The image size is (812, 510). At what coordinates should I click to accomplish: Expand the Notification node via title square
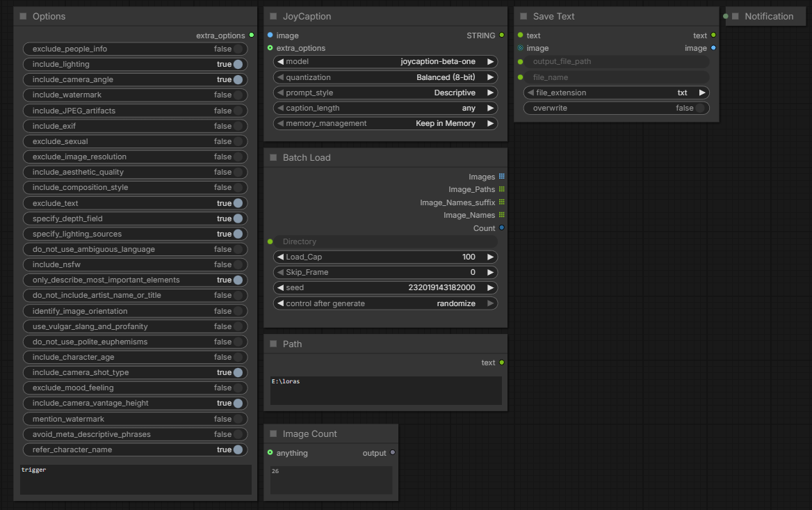[x=736, y=16]
